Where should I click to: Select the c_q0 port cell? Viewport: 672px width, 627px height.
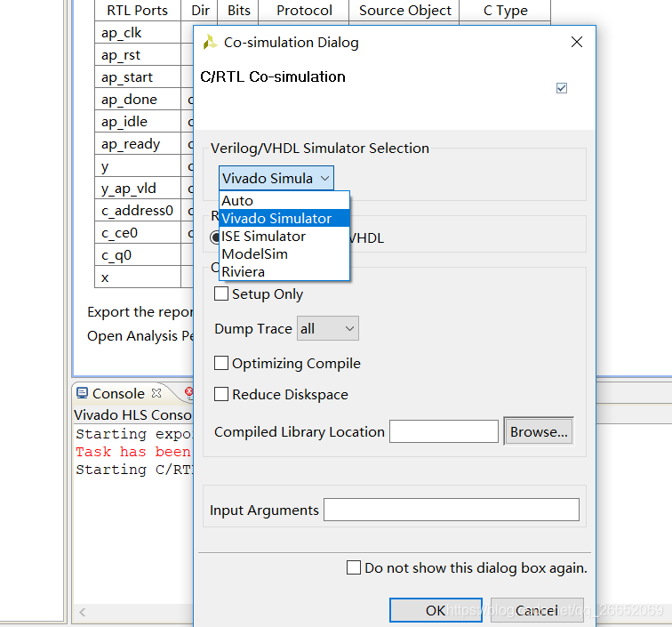138,255
